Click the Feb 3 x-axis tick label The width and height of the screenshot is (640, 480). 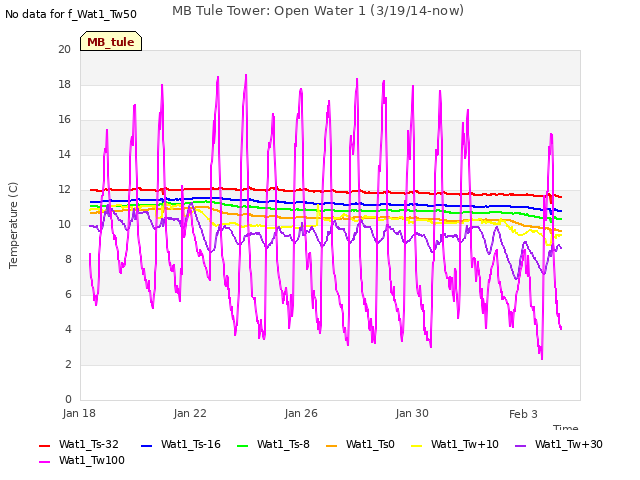[x=523, y=414]
